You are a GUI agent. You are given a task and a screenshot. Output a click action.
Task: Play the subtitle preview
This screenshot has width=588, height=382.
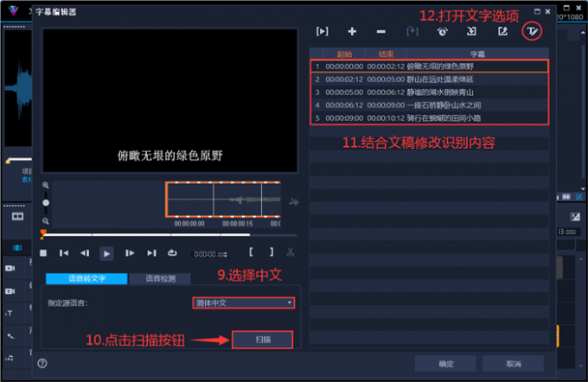click(x=106, y=254)
